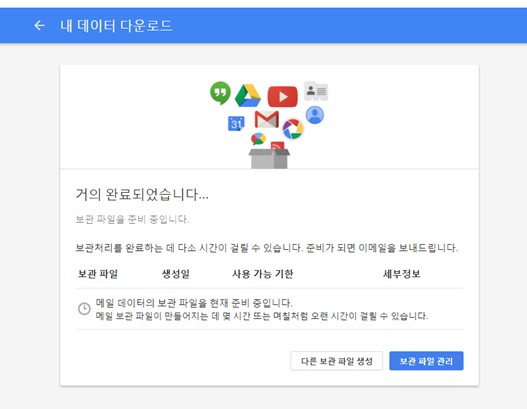Go back using the left arrow

(39, 26)
